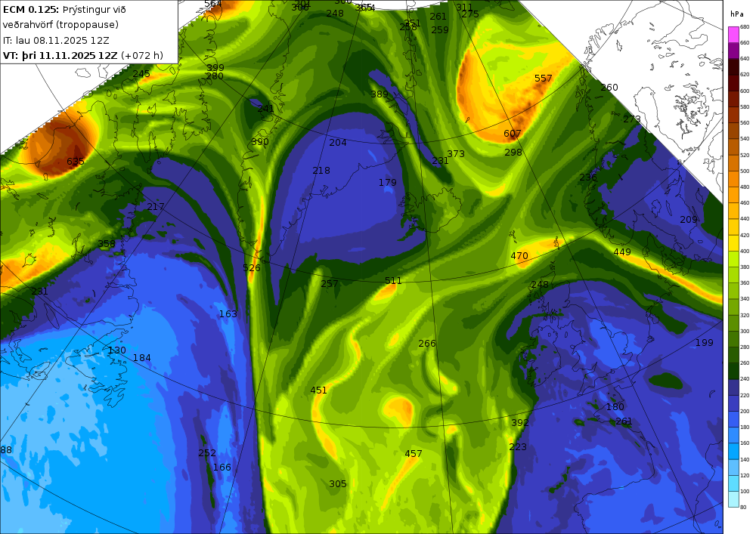
Task: Click the 217 value label
Action: [155, 206]
